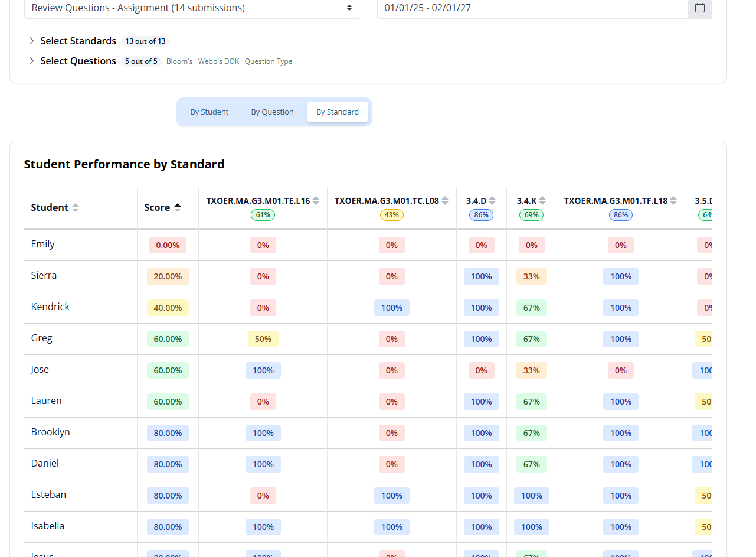
Task: Click Brooklyn's 80.00% score
Action: [168, 433]
